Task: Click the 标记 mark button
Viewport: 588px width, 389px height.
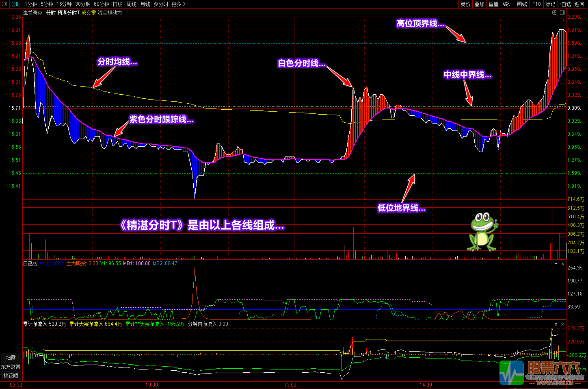Action: tap(550, 4)
